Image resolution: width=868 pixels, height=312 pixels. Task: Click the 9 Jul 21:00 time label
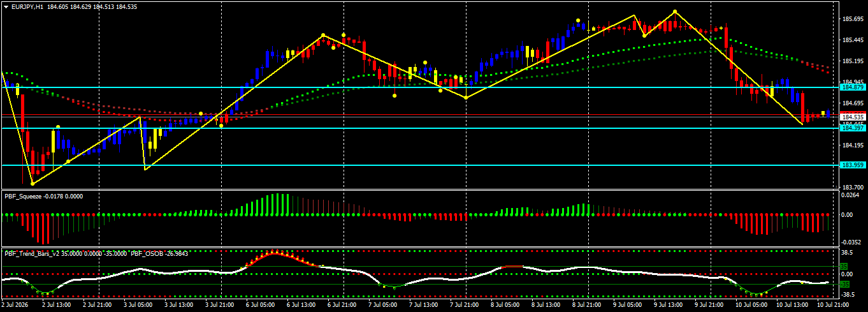click(710, 306)
